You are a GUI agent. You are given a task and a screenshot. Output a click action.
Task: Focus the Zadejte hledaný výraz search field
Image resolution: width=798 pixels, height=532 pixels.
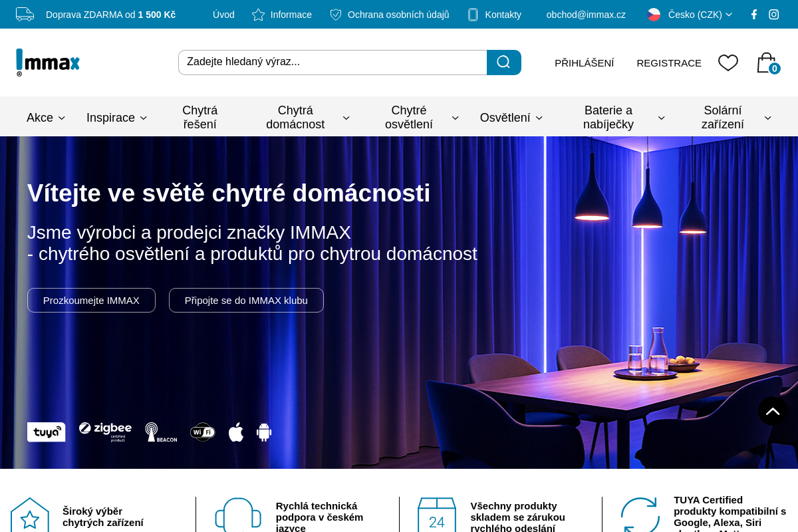coord(332,63)
